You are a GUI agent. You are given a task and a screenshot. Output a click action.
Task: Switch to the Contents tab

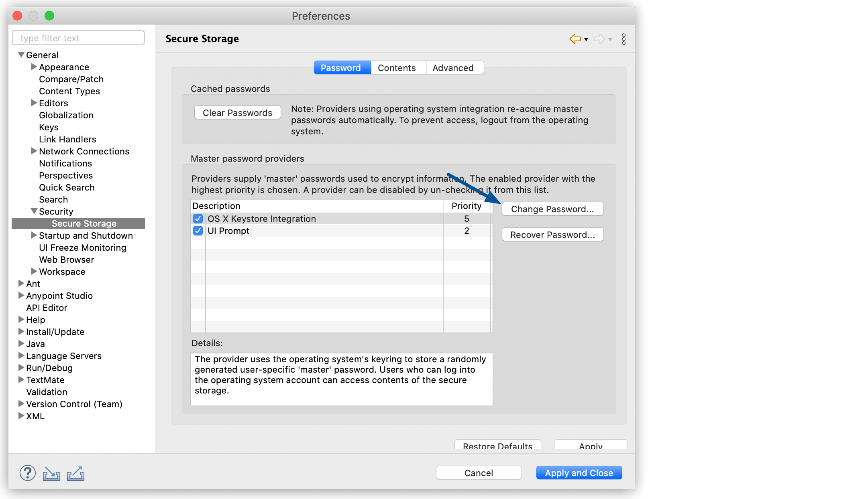[x=397, y=67]
